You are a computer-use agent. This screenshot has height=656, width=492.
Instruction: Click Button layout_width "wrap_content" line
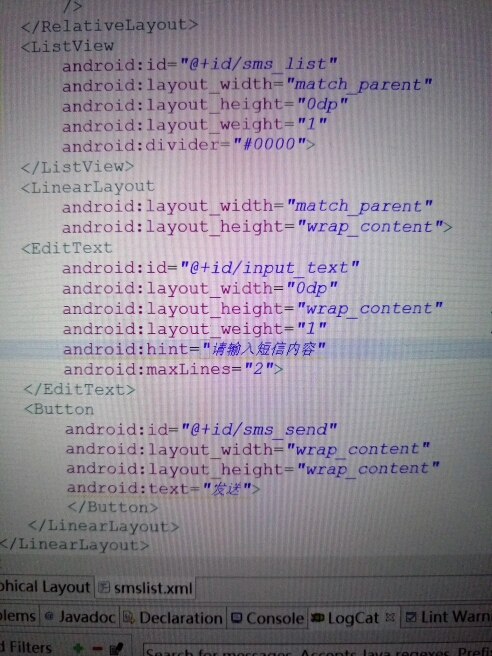248,449
